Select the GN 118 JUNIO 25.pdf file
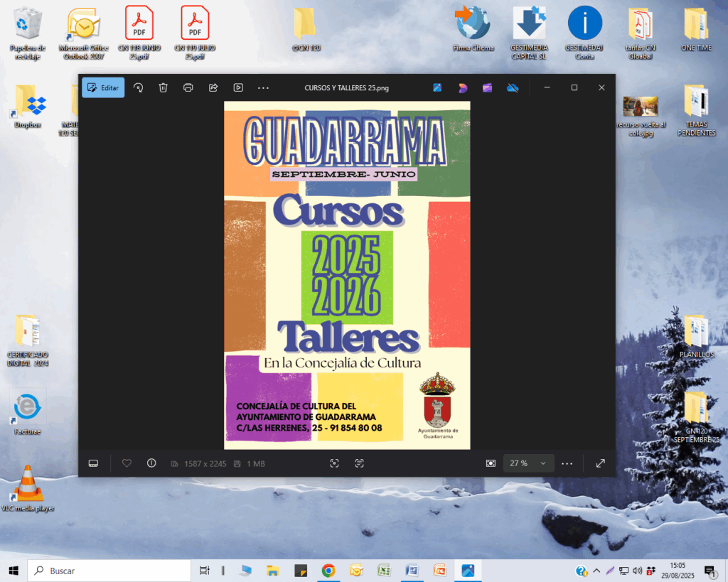The image size is (728, 582). (x=139, y=33)
